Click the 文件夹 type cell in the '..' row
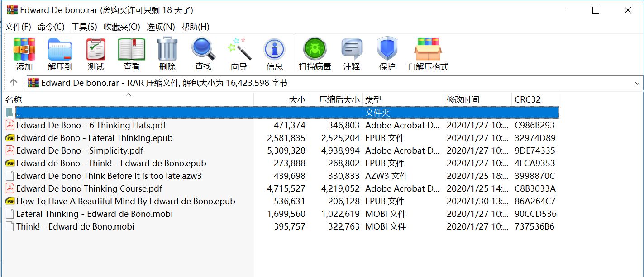The height and width of the screenshot is (277, 644). 377,113
